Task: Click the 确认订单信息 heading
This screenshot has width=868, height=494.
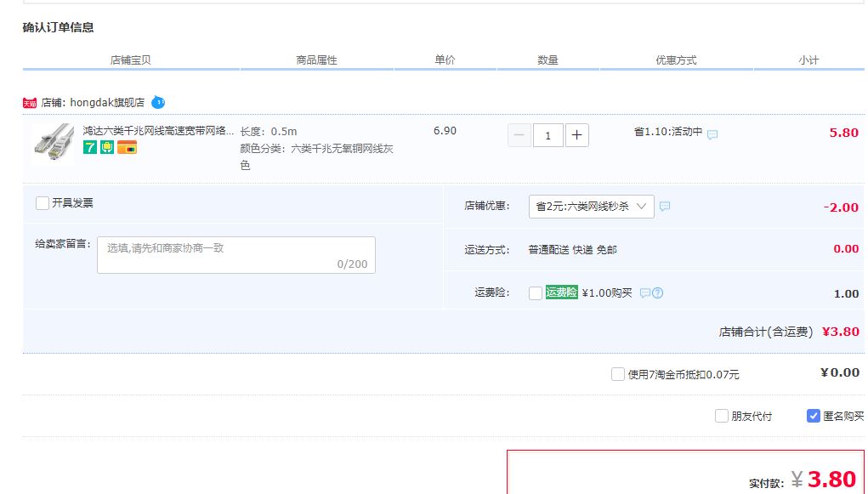Action: pos(58,28)
